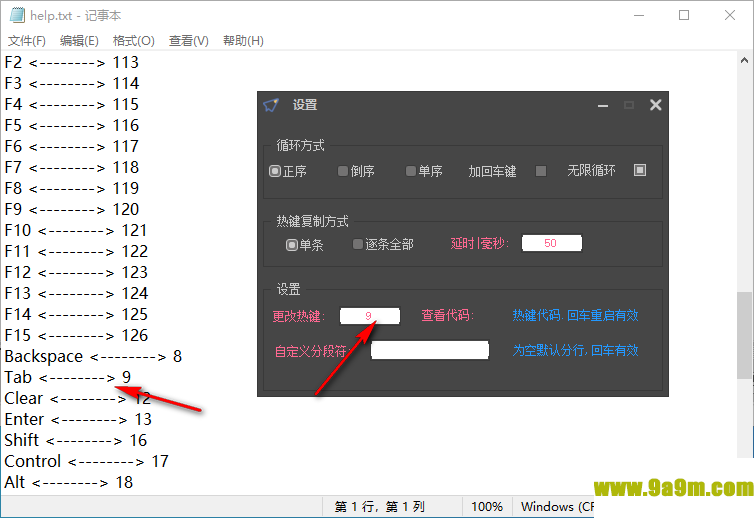Open the 文件(F) menu
Image resolution: width=754 pixels, height=518 pixels.
(27, 41)
